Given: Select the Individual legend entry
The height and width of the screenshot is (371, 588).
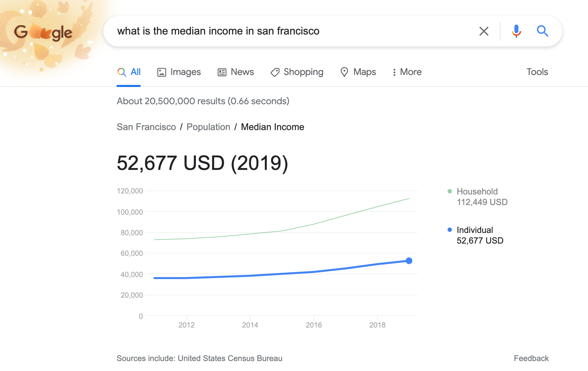Looking at the screenshot, I should pos(475,230).
